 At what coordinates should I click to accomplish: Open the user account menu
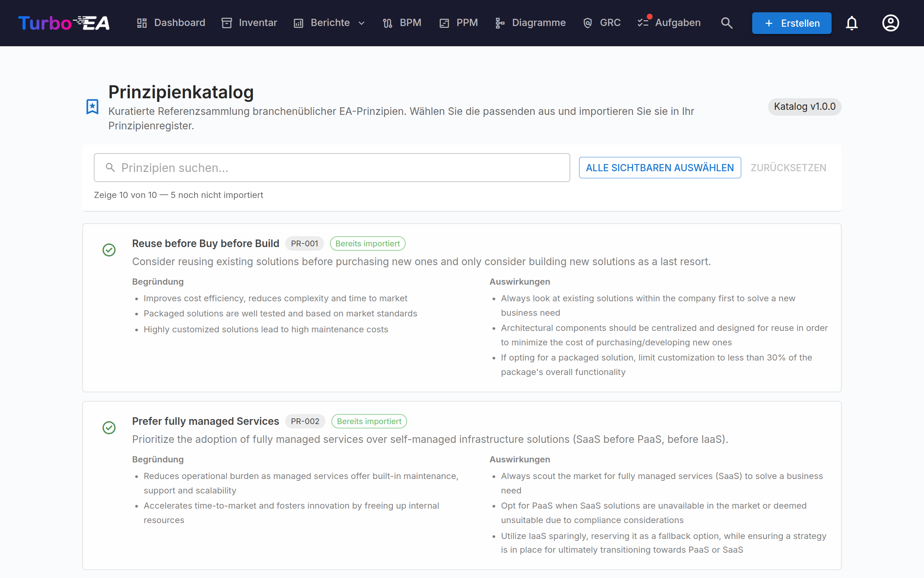891,23
